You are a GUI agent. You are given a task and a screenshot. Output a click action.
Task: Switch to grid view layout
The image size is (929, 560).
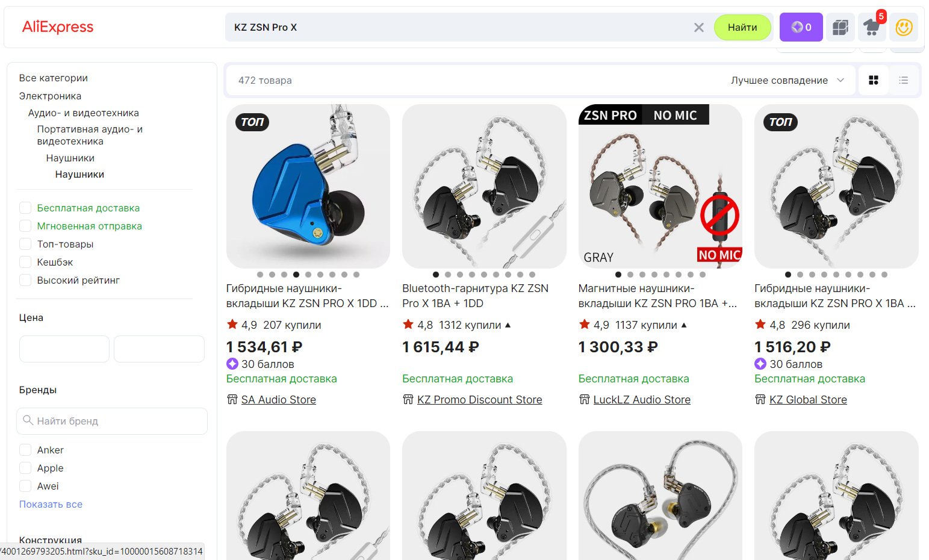(x=874, y=80)
